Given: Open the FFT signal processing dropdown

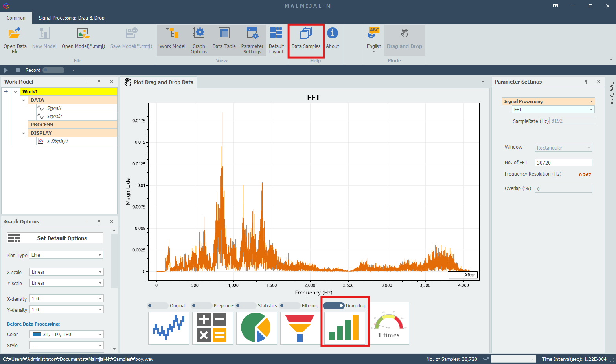Looking at the screenshot, I should [553, 110].
